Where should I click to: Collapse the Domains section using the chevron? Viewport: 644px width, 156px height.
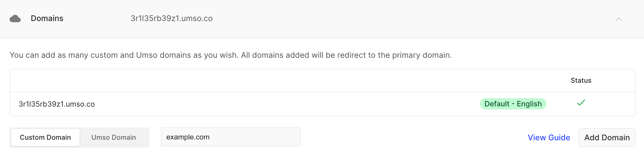[619, 19]
